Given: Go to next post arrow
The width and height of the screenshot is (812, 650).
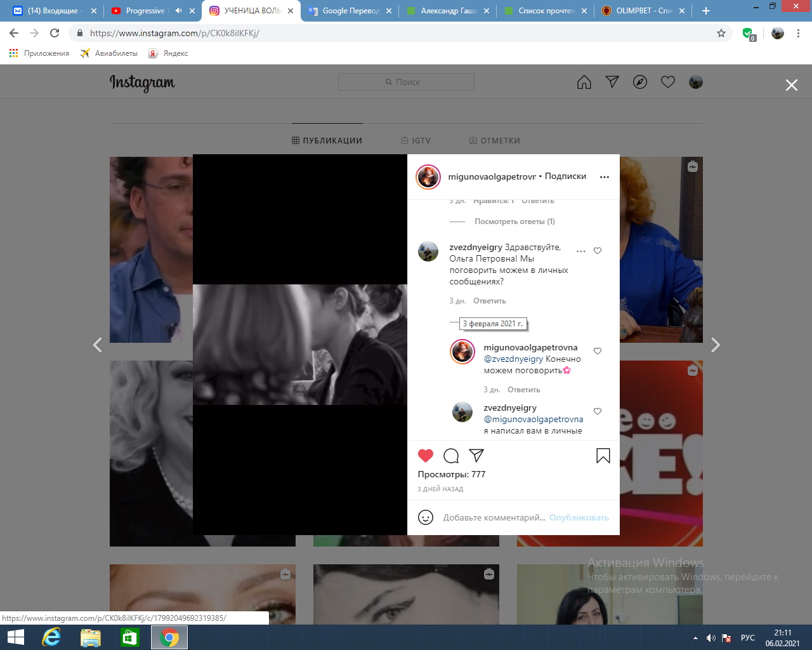Looking at the screenshot, I should [716, 345].
